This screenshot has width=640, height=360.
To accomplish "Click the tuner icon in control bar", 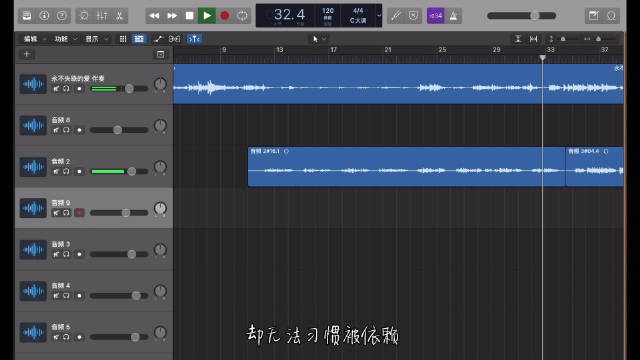I will click(396, 16).
